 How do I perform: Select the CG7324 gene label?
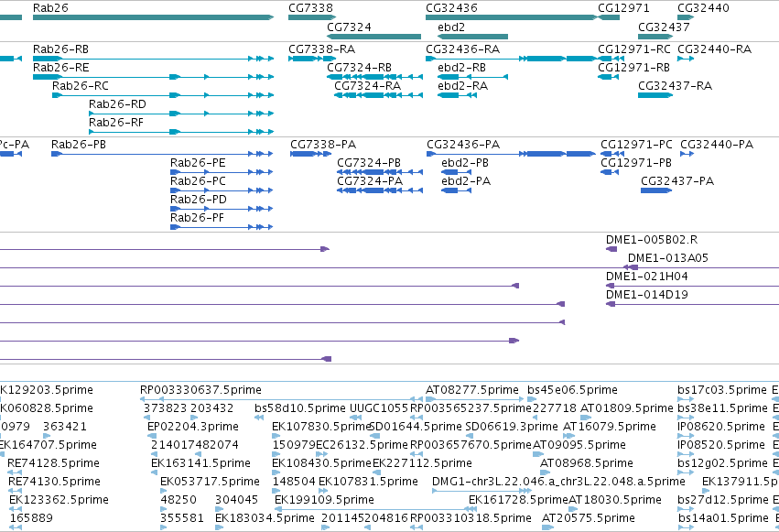click(x=349, y=27)
